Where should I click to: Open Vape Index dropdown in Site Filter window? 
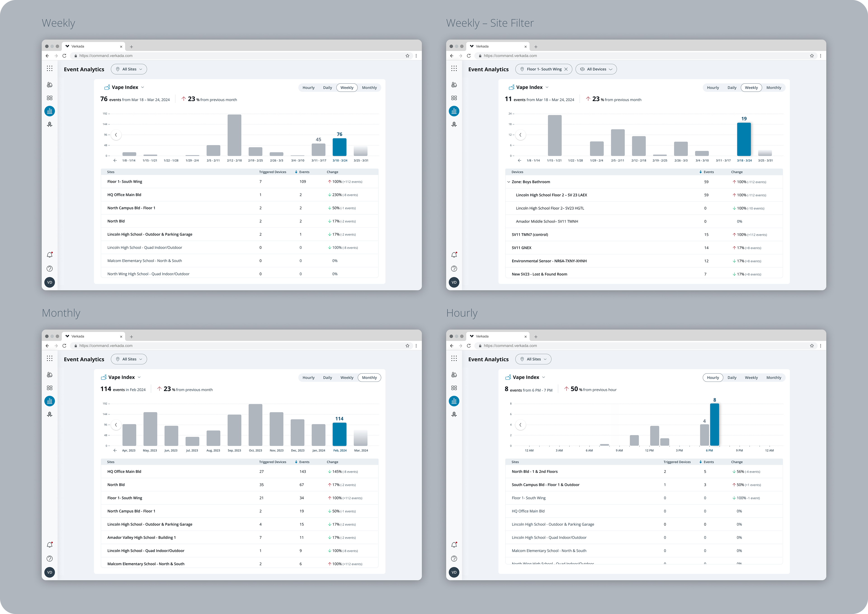click(x=529, y=87)
